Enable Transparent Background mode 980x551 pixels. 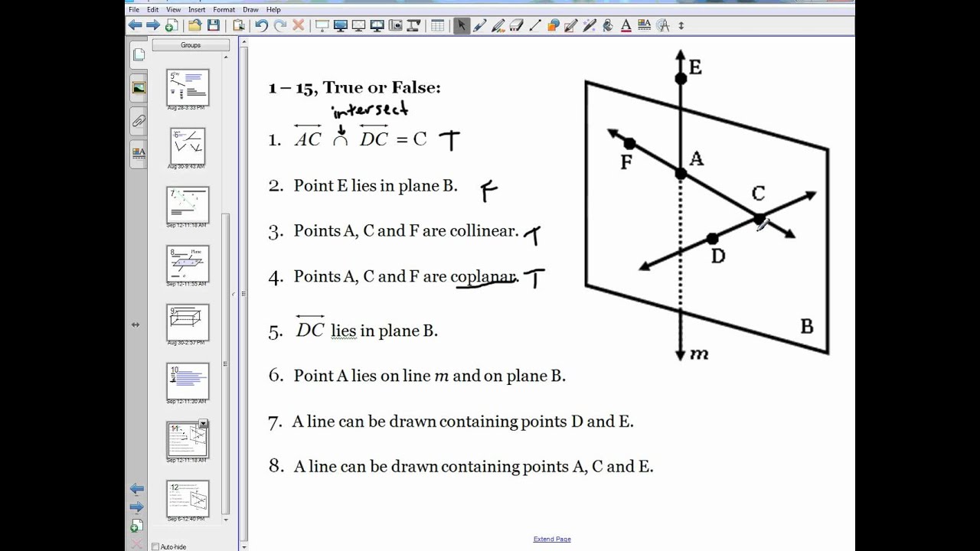(358, 25)
